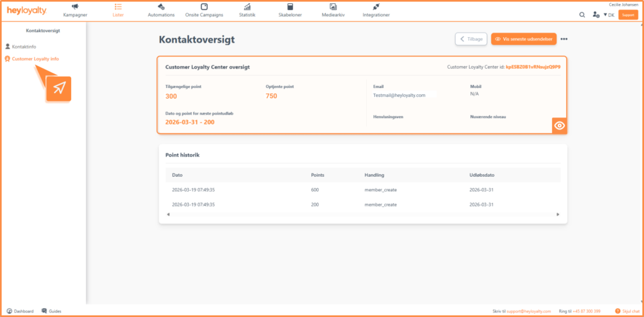Open Customer Loyalty info in sidebar
Screen dimensions: 644x317
35,58
